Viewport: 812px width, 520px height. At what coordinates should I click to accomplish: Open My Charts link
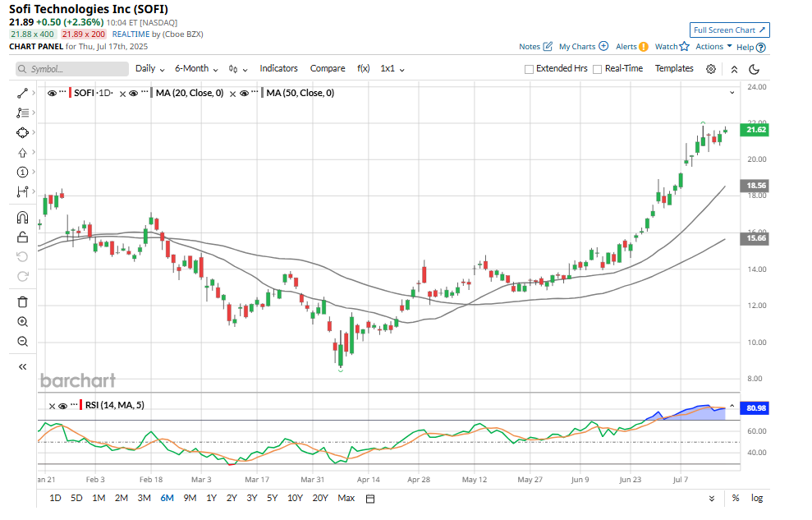[x=584, y=46]
